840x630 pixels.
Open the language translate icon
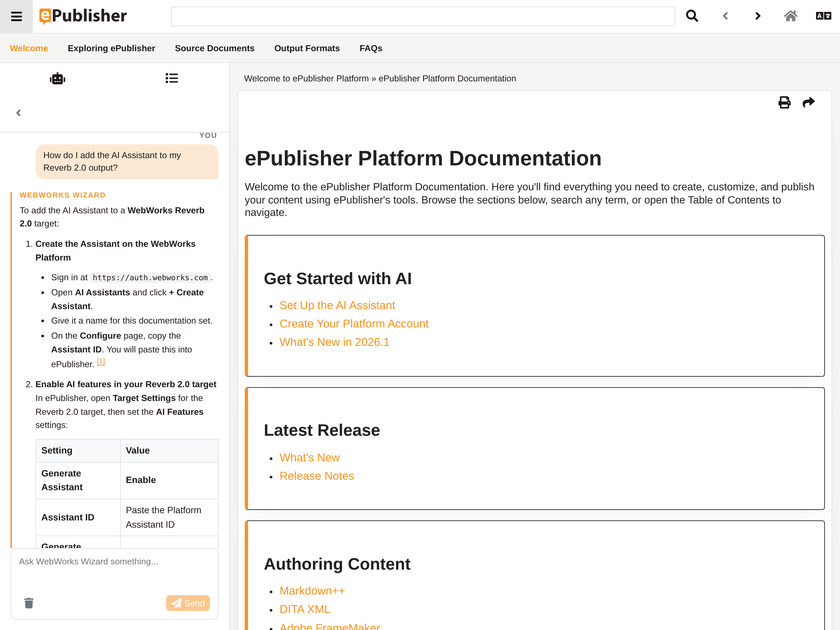(823, 16)
